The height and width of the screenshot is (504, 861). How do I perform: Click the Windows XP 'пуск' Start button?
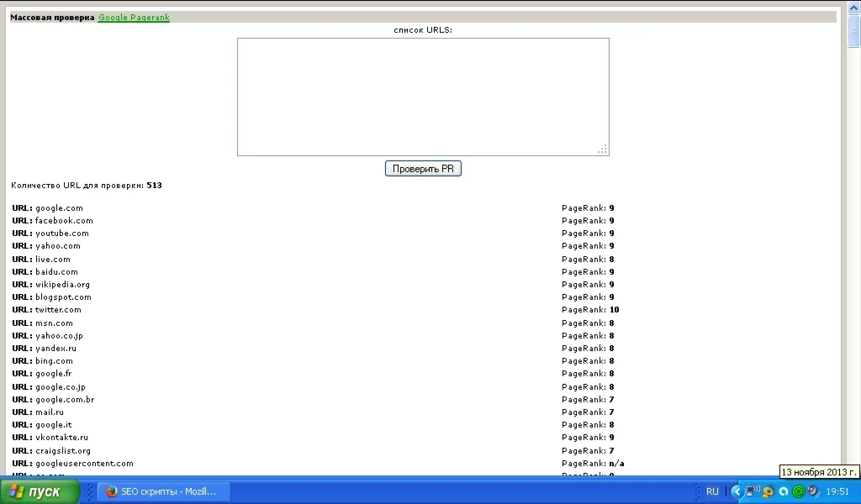pos(40,491)
